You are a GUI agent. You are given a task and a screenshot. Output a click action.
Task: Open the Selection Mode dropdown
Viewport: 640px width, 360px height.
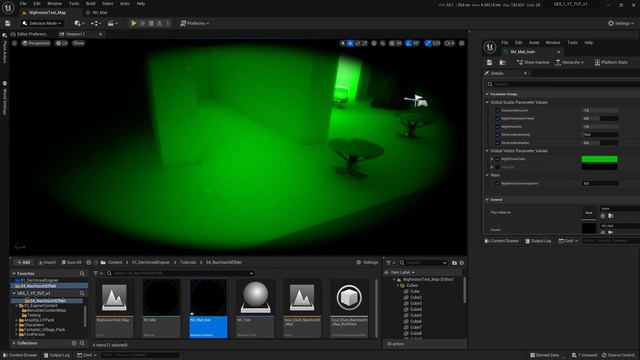click(x=42, y=23)
